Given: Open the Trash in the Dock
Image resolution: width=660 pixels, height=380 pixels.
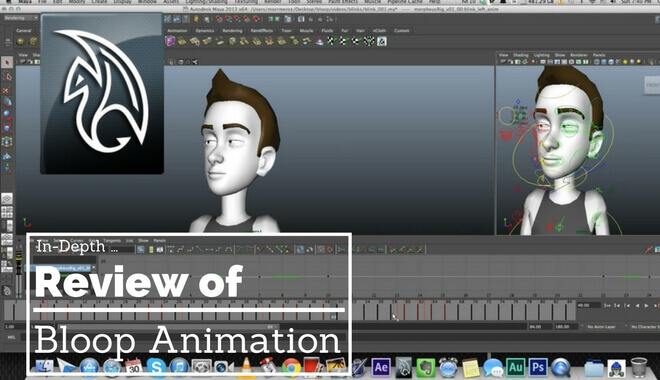Looking at the screenshot, I should (x=639, y=367).
